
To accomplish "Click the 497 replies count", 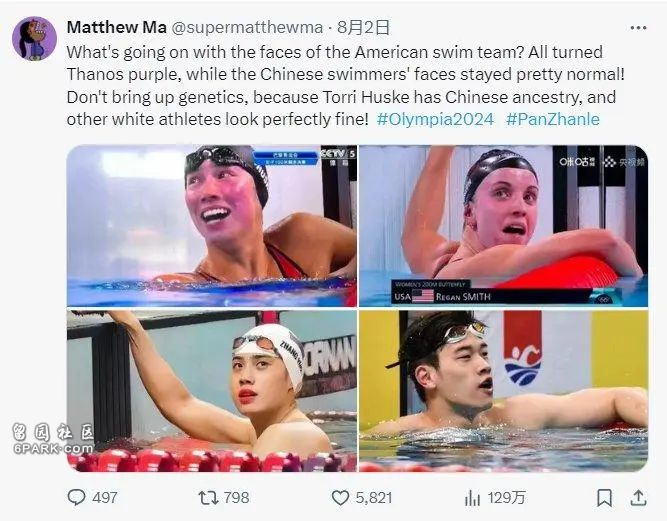I will 105,498.
